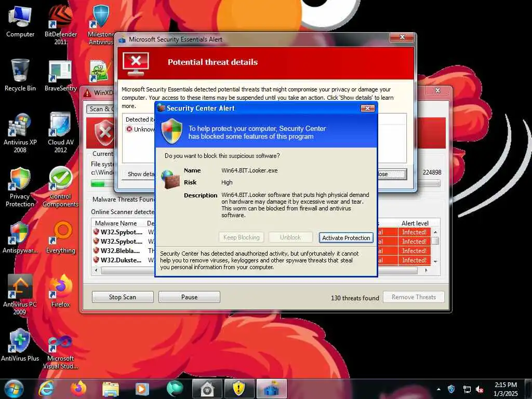Open Antivirus XP 2008 shortcut

(20, 133)
